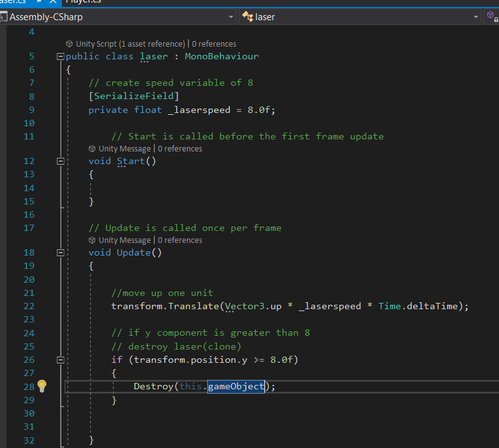499x448 pixels.
Task: Click '0 references' above the laser class
Action: pos(214,44)
